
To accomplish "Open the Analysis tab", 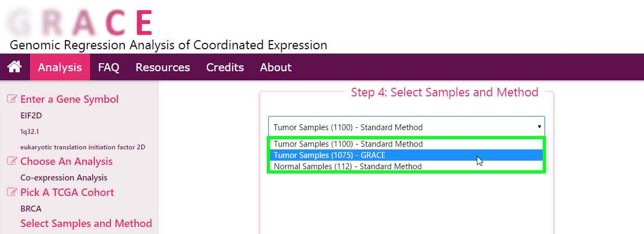I will pos(60,67).
